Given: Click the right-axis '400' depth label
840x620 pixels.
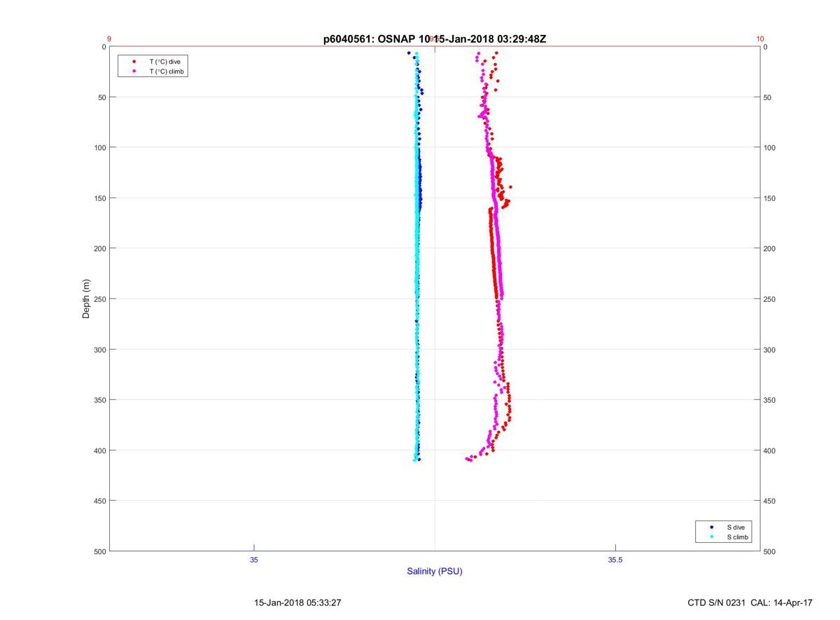Looking at the screenshot, I should point(770,450).
